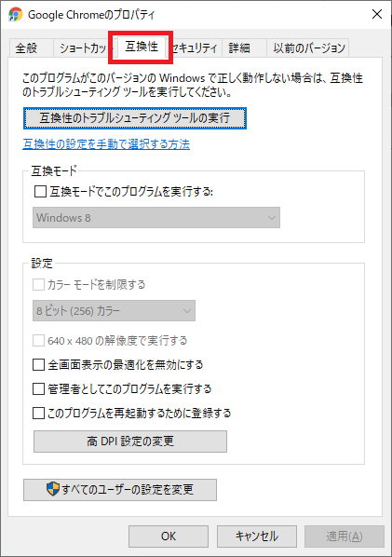Open the ショートカット tab
The height and width of the screenshot is (557, 392).
click(83, 48)
